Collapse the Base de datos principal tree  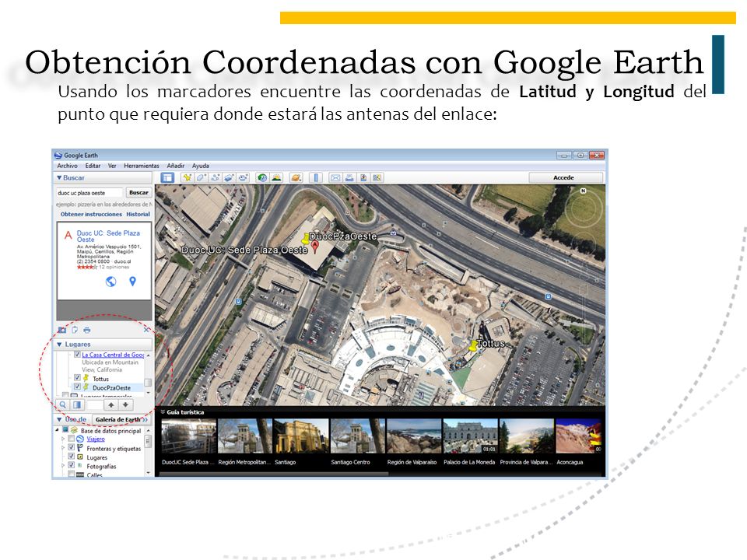57,430
